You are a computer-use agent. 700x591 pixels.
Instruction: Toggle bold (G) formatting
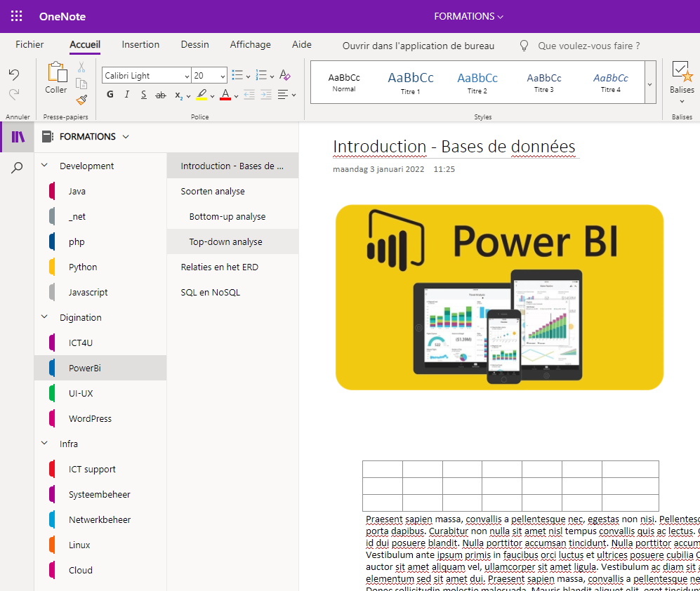[110, 95]
